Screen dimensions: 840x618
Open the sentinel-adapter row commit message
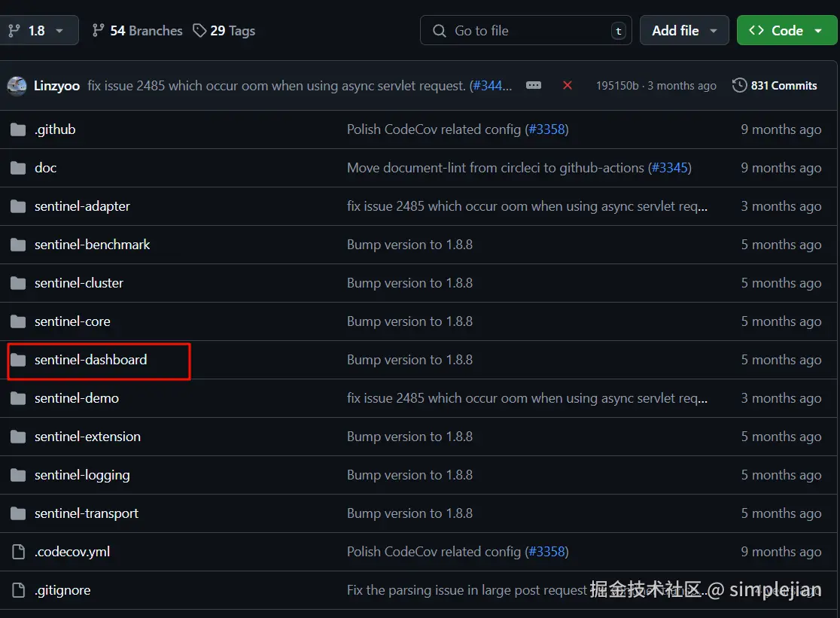click(527, 206)
